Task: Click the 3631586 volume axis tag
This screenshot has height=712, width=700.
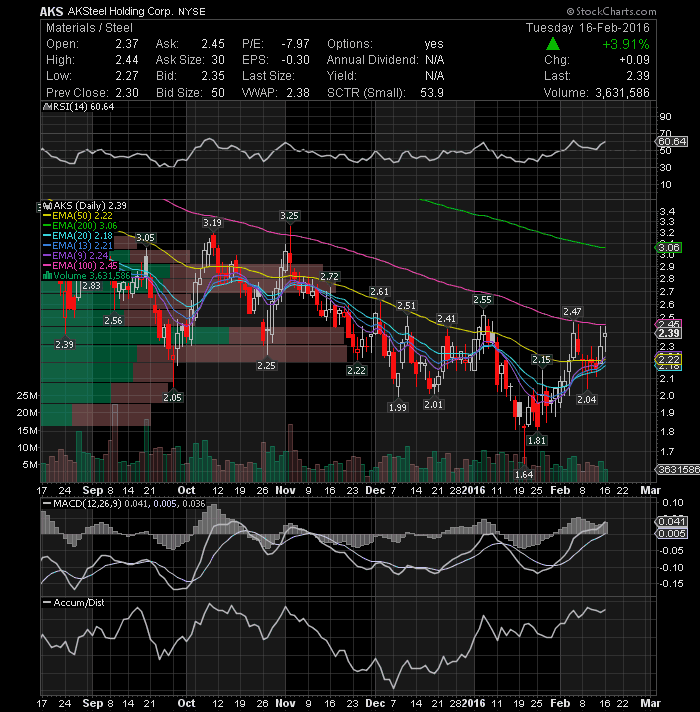Action: (x=678, y=470)
